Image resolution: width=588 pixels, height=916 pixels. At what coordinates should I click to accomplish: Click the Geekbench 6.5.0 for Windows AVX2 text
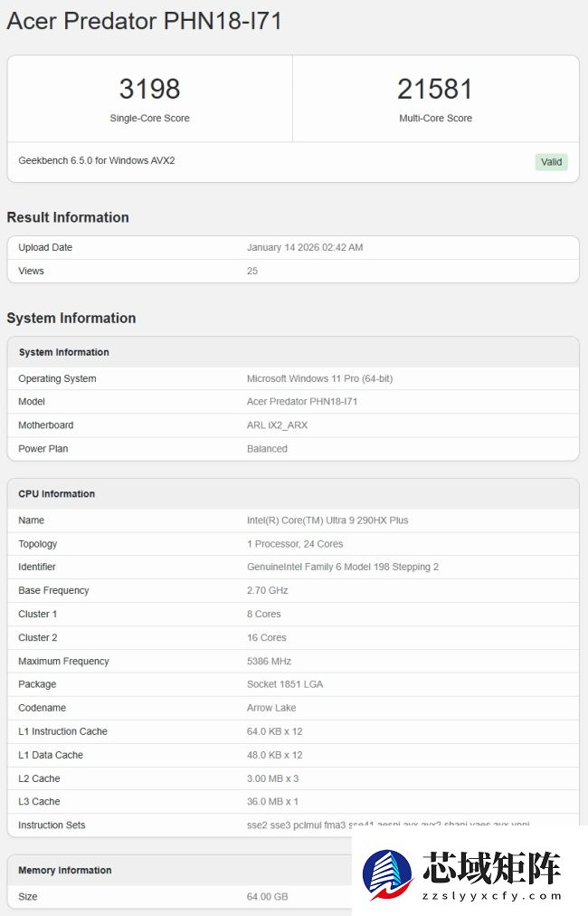click(97, 161)
